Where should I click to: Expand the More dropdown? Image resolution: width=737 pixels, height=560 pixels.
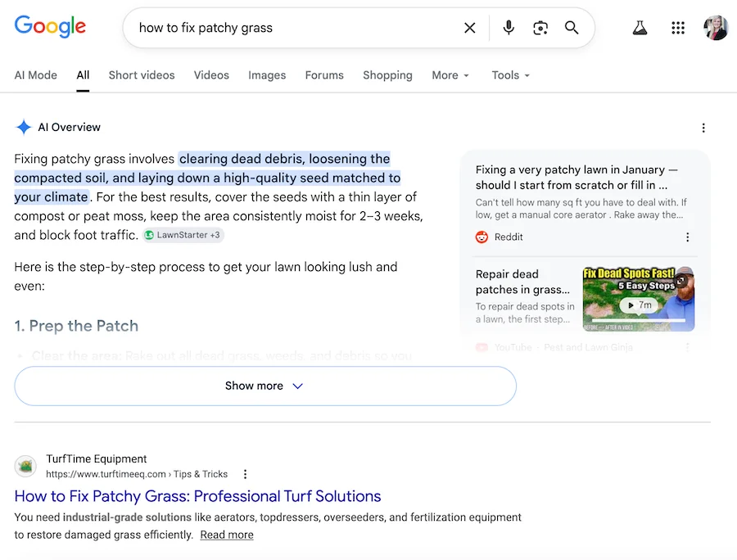[450, 75]
